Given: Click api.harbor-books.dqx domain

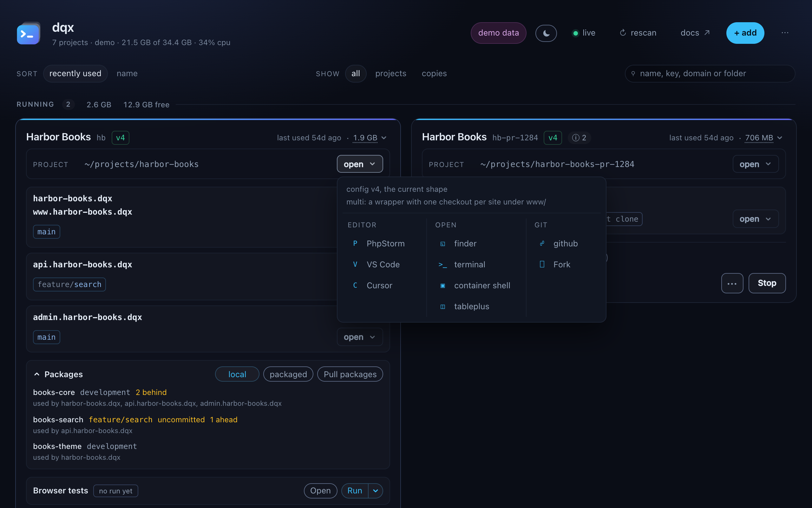Looking at the screenshot, I should (x=82, y=265).
